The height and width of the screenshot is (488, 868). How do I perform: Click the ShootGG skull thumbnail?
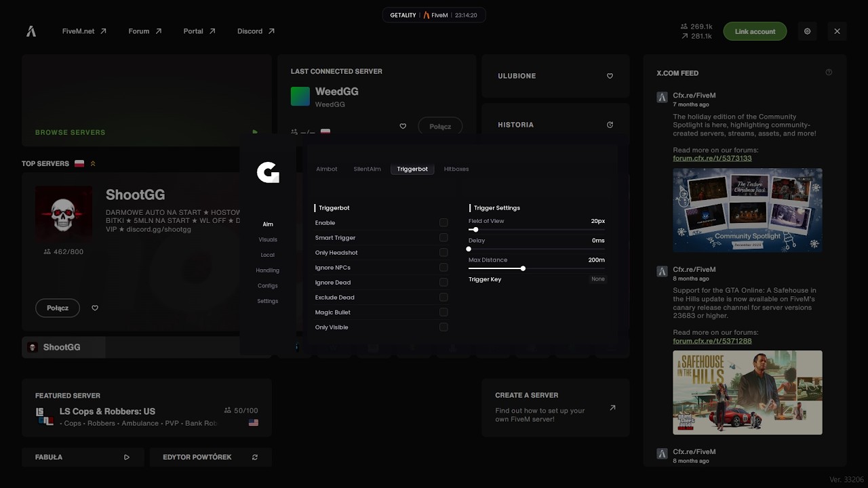pyautogui.click(x=64, y=212)
